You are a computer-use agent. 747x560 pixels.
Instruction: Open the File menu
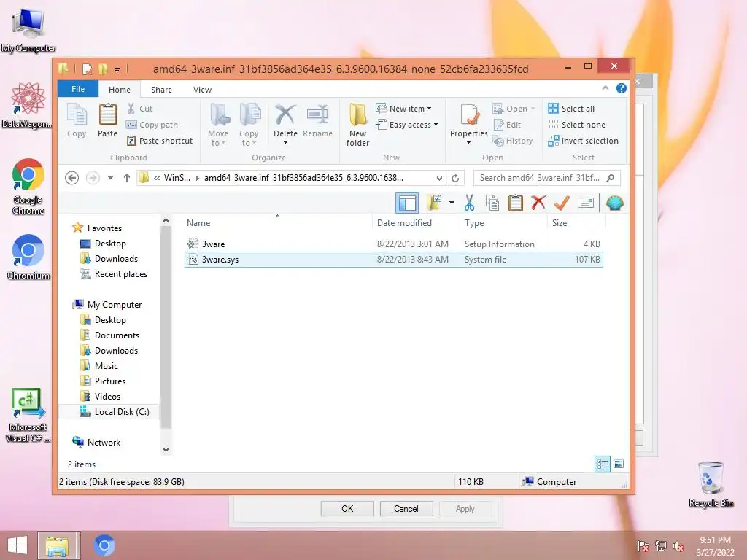(x=78, y=89)
